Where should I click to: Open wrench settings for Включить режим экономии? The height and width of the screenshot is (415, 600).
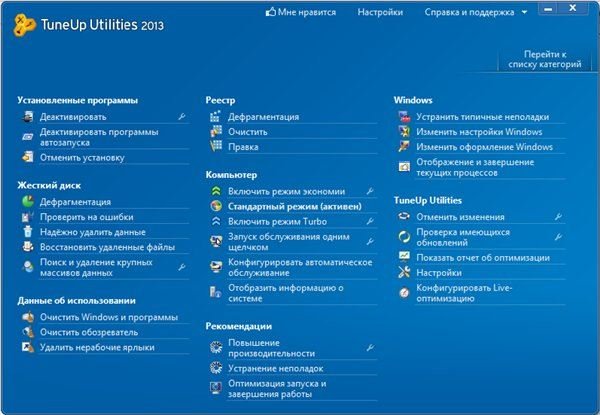click(370, 191)
